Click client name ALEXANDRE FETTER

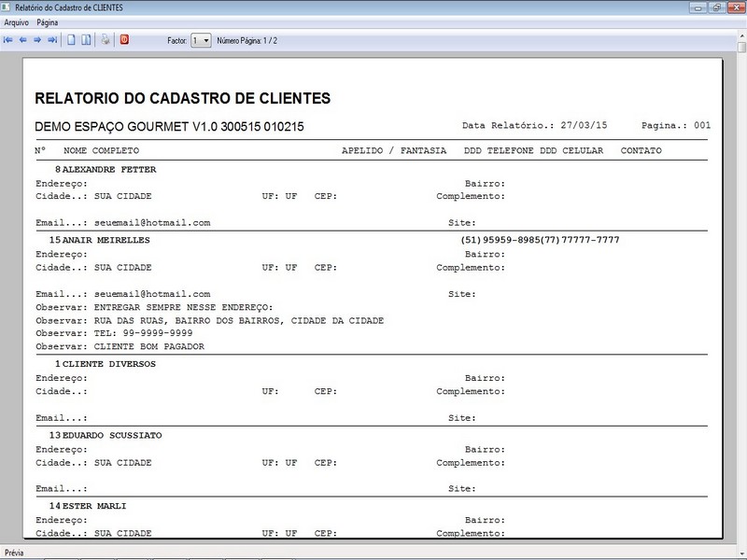click(x=109, y=170)
